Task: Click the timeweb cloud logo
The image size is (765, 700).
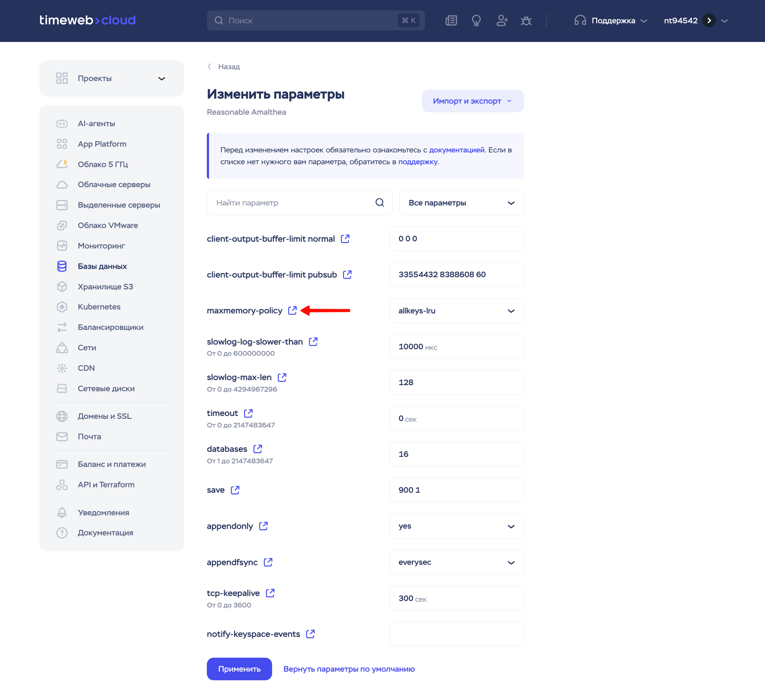Action: [x=88, y=20]
